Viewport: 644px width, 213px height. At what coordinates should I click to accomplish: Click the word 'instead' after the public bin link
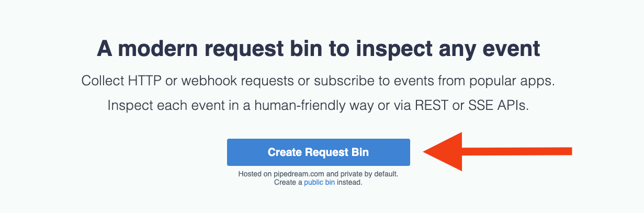pyautogui.click(x=350, y=183)
